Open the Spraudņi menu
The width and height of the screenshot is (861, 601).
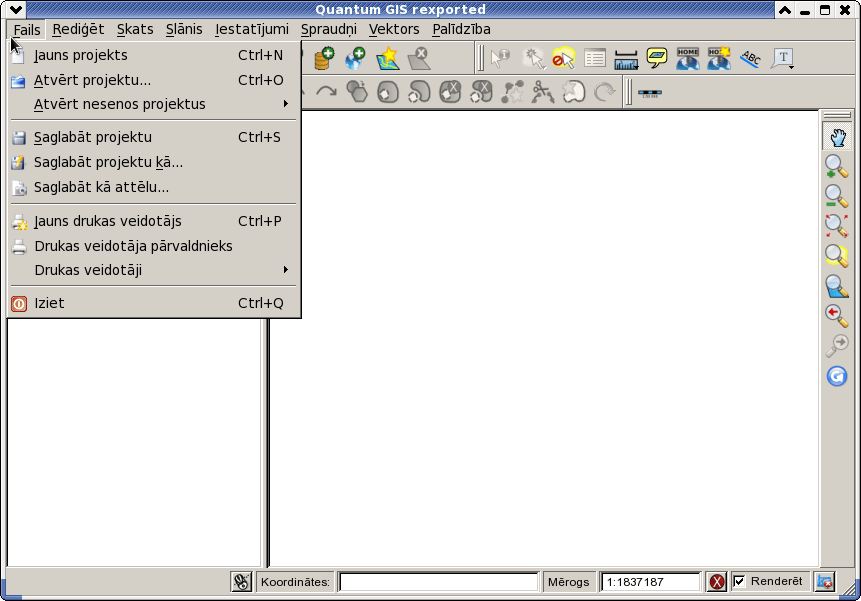[x=328, y=29]
